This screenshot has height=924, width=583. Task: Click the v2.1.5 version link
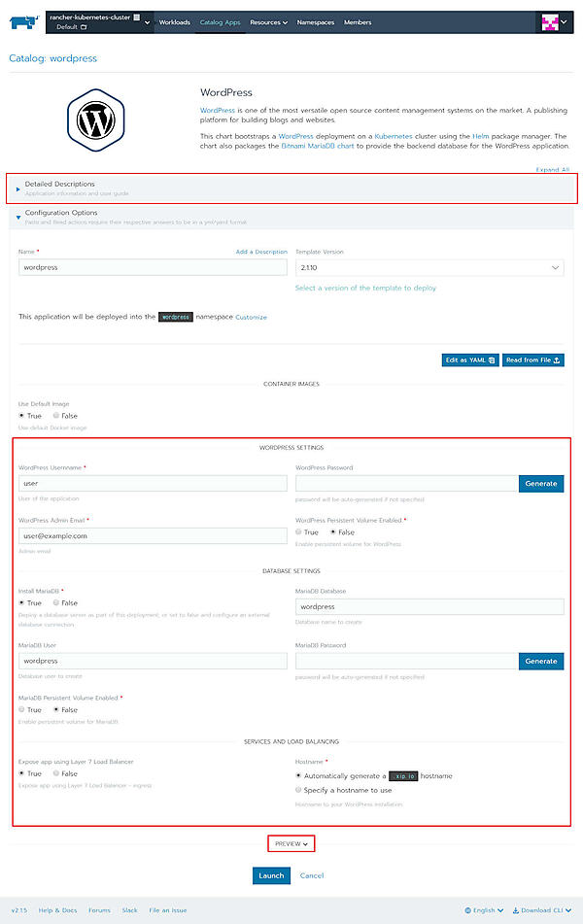[19, 910]
